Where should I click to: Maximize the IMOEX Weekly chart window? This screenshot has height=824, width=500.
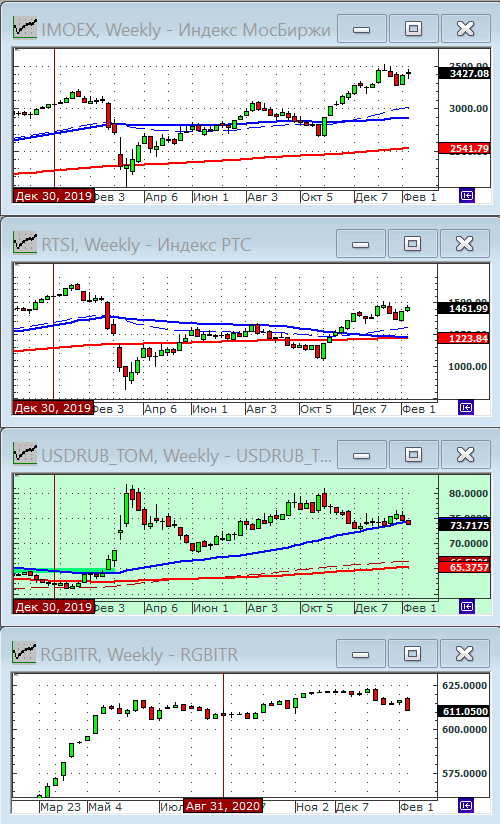tap(413, 28)
